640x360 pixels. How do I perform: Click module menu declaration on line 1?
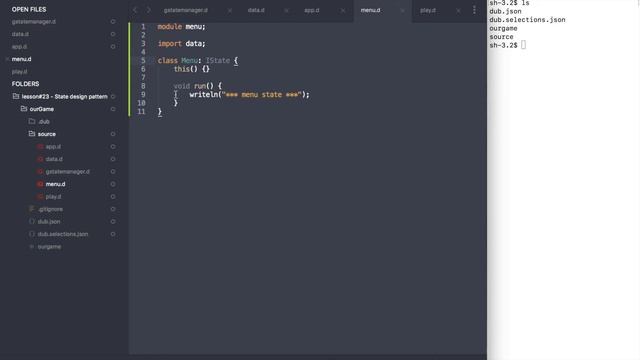pos(182,27)
